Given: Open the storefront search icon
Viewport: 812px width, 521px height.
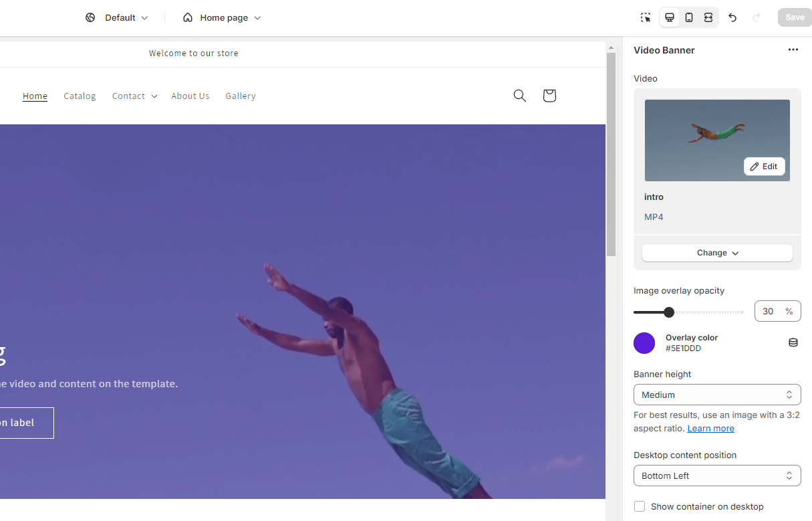Looking at the screenshot, I should coord(519,96).
